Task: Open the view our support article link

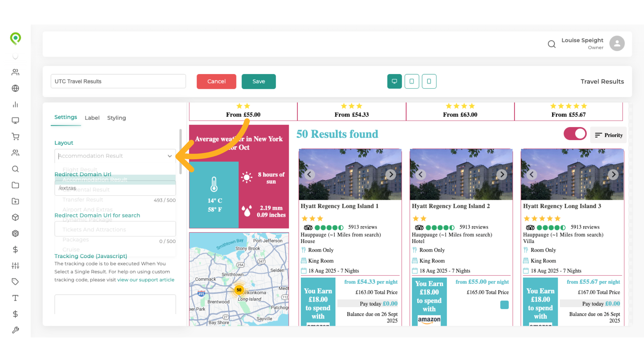Action: pos(146,280)
